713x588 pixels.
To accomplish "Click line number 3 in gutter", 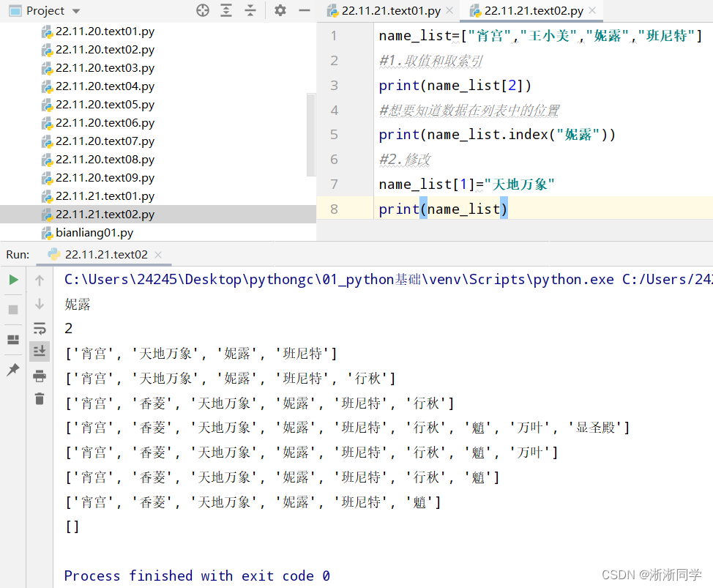I will tap(334, 85).
